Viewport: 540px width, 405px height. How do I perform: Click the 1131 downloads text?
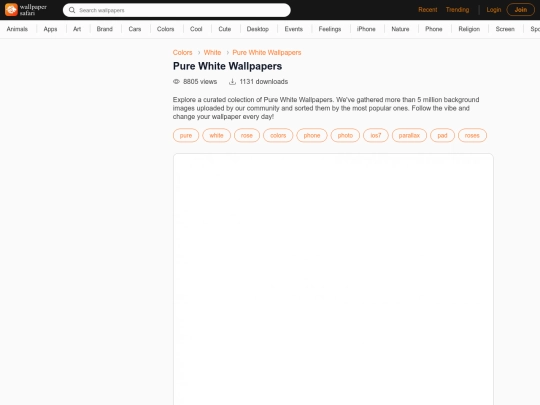point(264,82)
